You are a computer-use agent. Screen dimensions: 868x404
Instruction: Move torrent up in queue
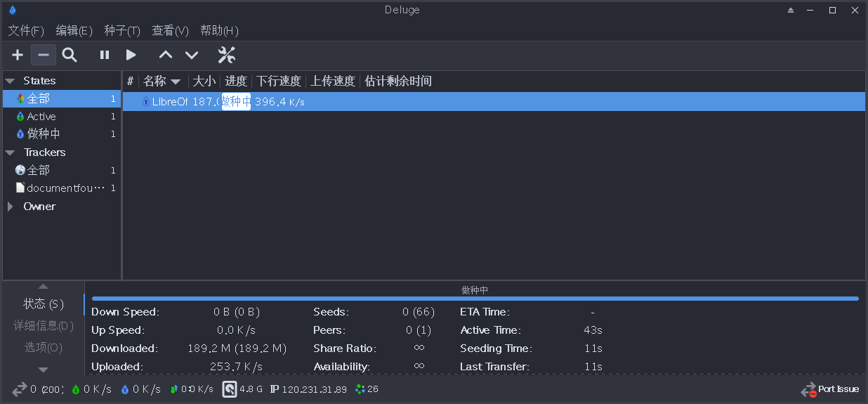point(165,55)
